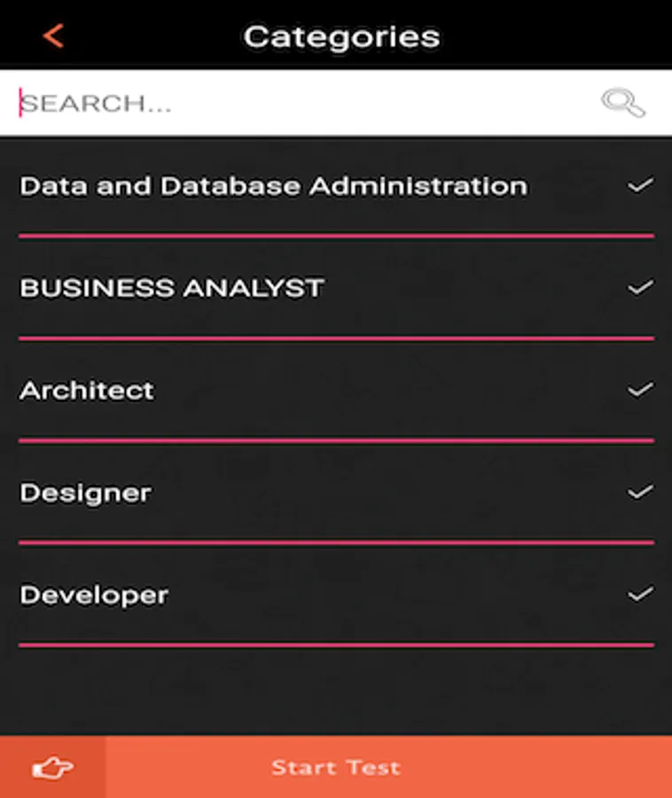Select the Architect category label
The image size is (672, 798).
coord(87,390)
